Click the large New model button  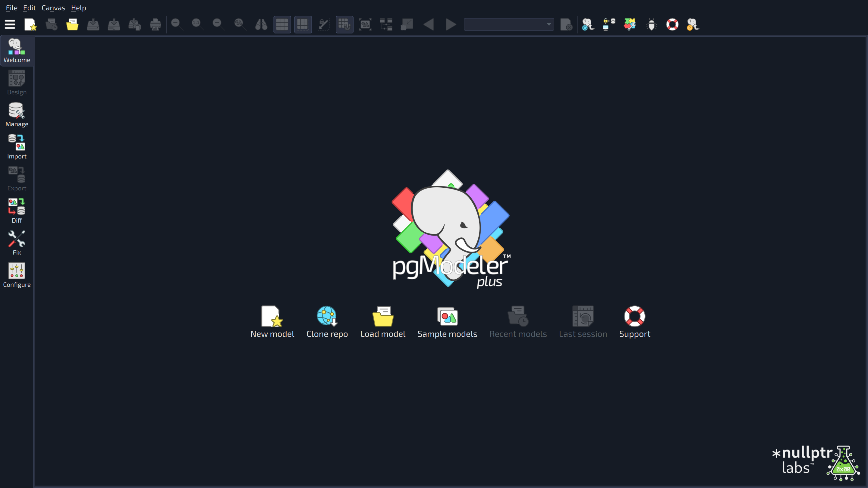272,322
